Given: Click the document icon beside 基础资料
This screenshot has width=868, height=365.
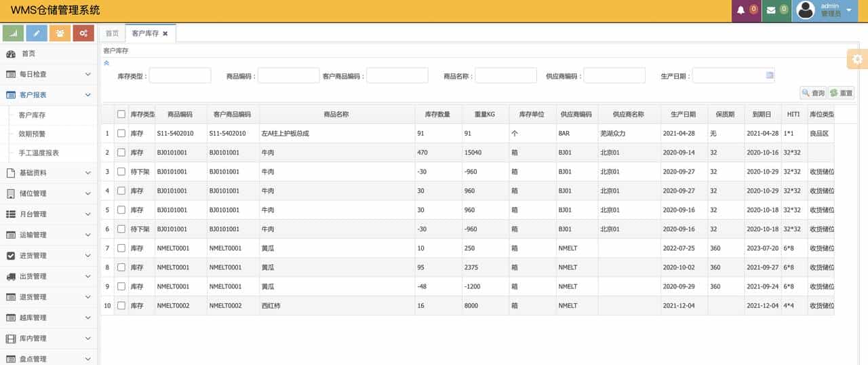Looking at the screenshot, I should 11,173.
